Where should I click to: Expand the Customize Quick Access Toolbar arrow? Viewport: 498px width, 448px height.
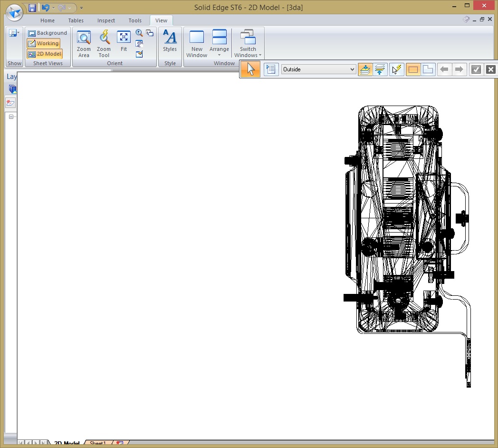click(x=81, y=8)
